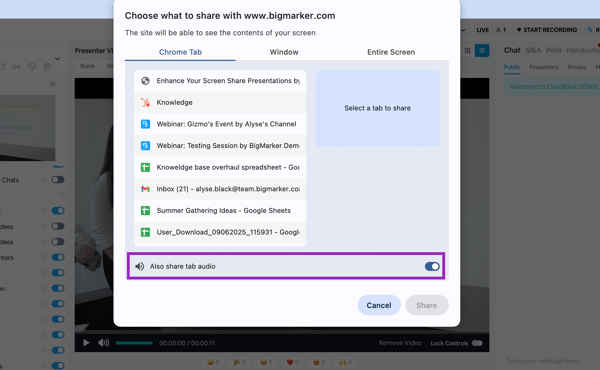
Task: Pick 'Webinar: Gizmo's Event by Alyse's Channel' tab
Action: (x=220, y=124)
